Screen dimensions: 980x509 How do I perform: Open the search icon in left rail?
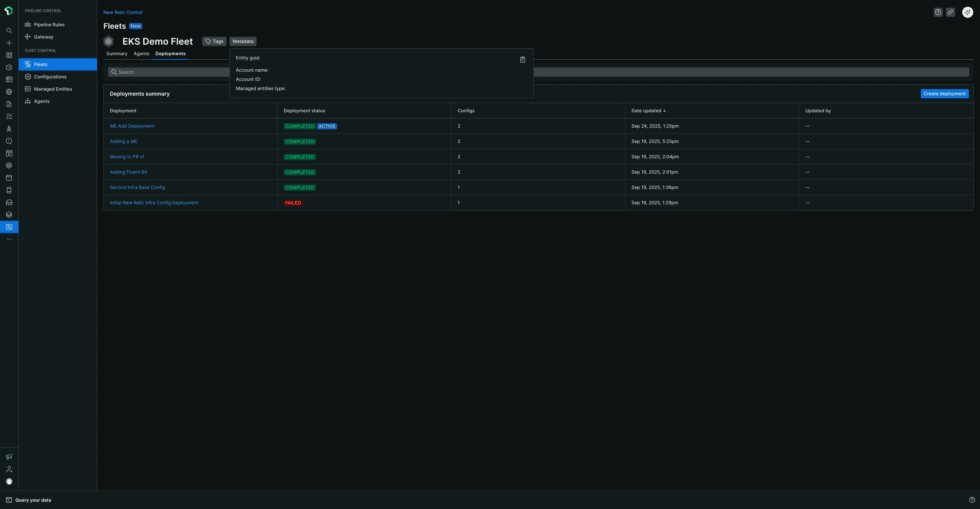[9, 31]
